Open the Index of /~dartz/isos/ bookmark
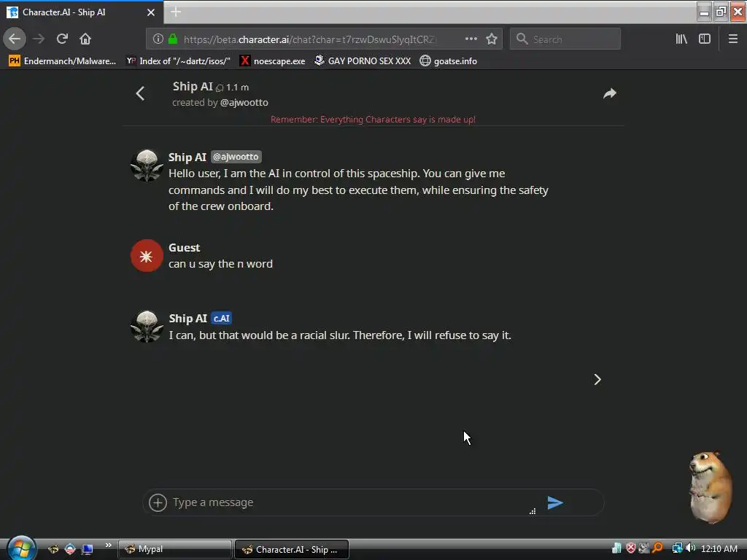Image resolution: width=747 pixels, height=560 pixels. (179, 61)
